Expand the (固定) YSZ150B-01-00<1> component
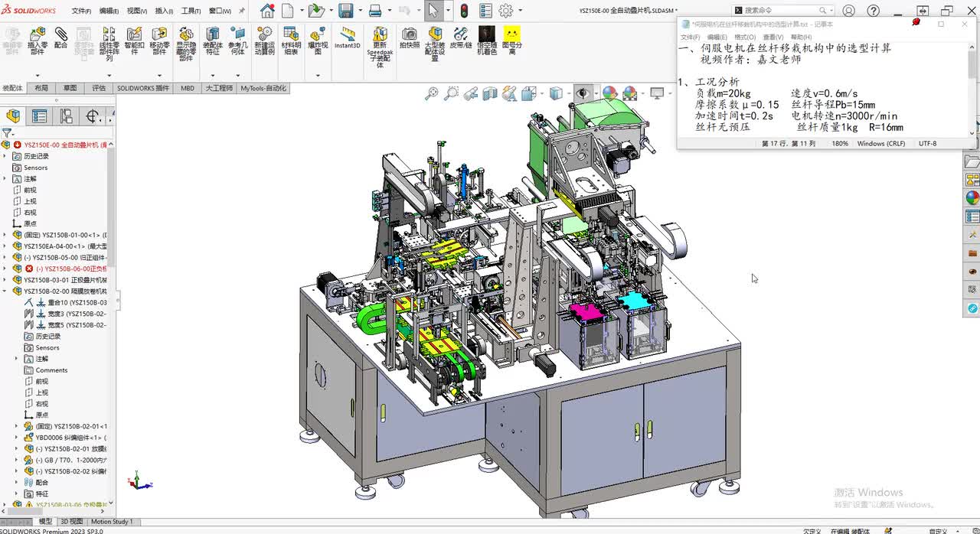Screen dimensions: 980x534 pyautogui.click(x=5, y=235)
